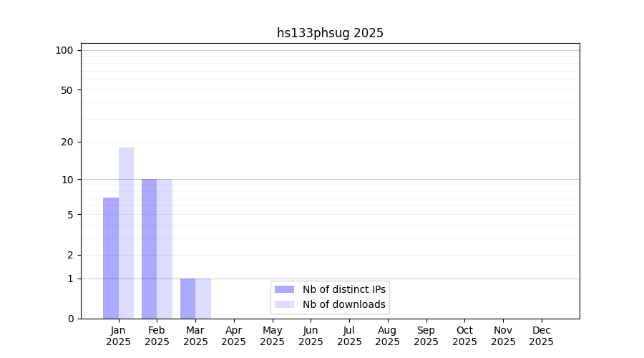Click the light blue legend swatch for downloads
The image size is (644, 358).
tap(284, 304)
